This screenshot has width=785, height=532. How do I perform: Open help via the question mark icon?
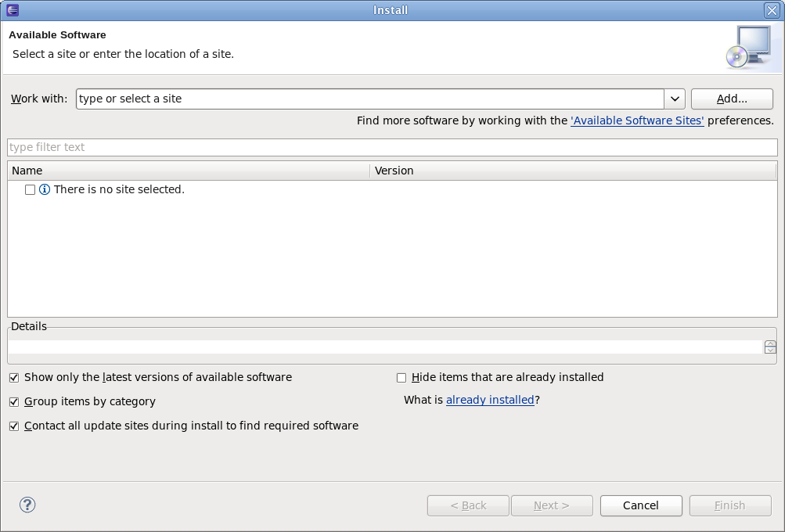(x=28, y=505)
